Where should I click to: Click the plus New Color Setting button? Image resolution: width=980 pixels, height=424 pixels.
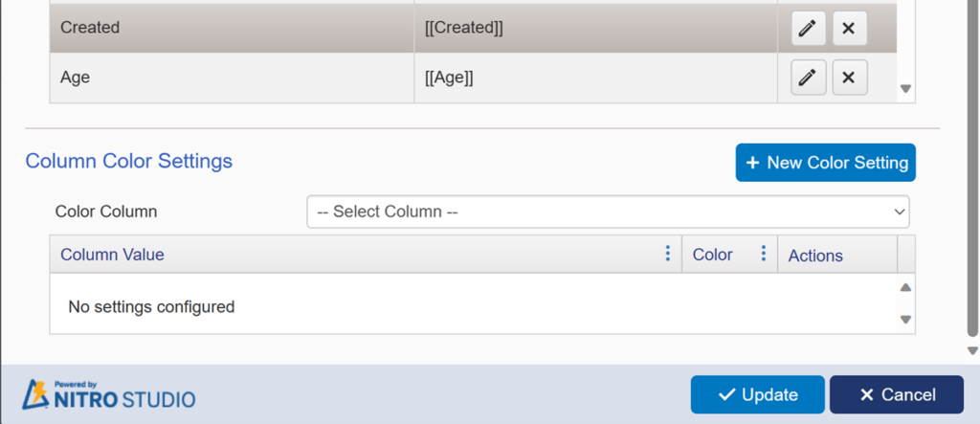pos(825,163)
